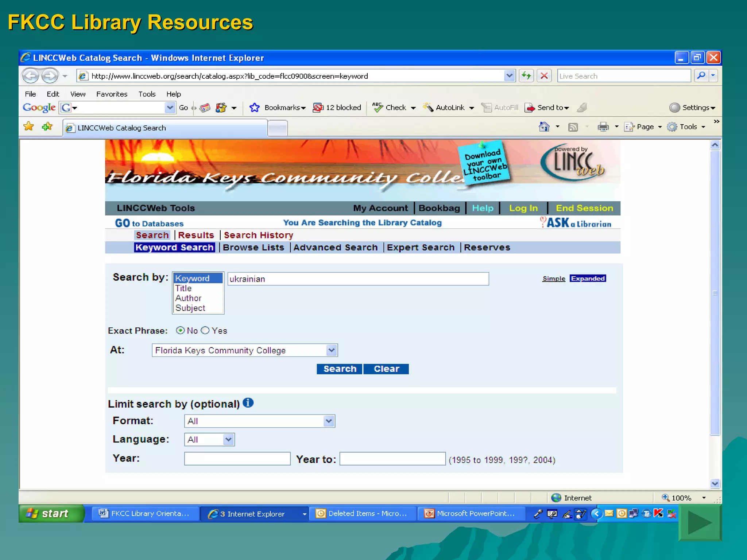Click the AutoLink wand icon
Screen dimensions: 747x560
[x=428, y=107]
